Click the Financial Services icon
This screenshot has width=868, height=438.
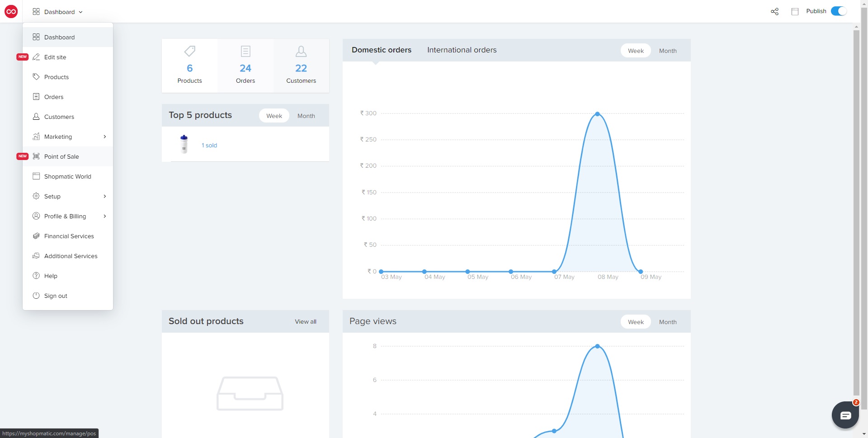pyautogui.click(x=36, y=236)
